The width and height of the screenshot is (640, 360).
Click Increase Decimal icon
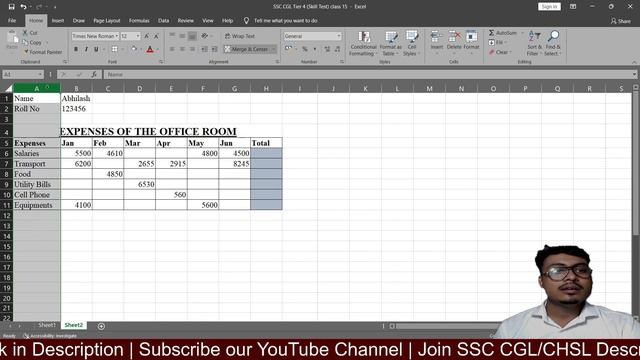click(327, 49)
